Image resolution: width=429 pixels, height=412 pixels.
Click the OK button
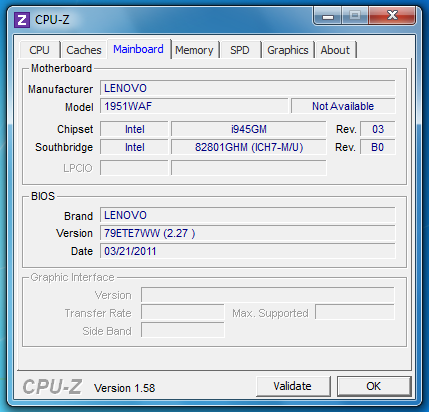tap(374, 386)
